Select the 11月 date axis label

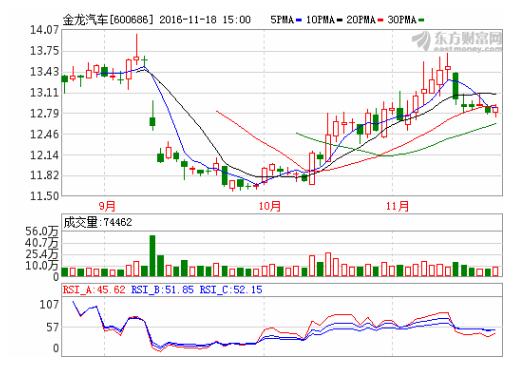(398, 206)
